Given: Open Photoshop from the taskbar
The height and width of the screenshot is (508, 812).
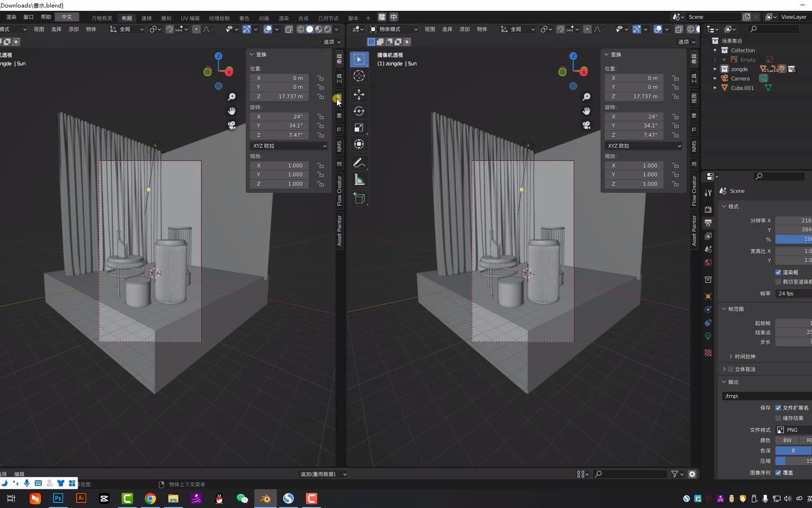Looking at the screenshot, I should 58,498.
